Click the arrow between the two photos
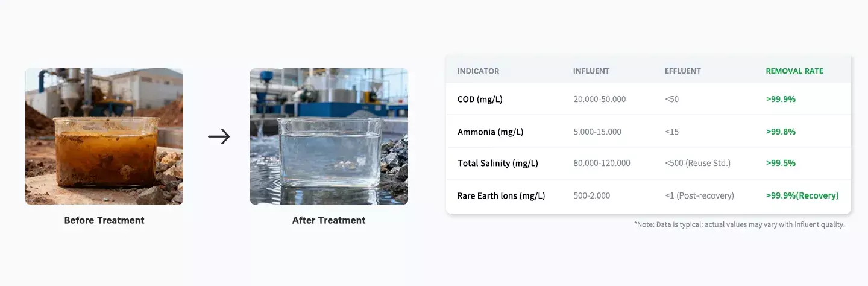868x286 pixels. tap(219, 137)
